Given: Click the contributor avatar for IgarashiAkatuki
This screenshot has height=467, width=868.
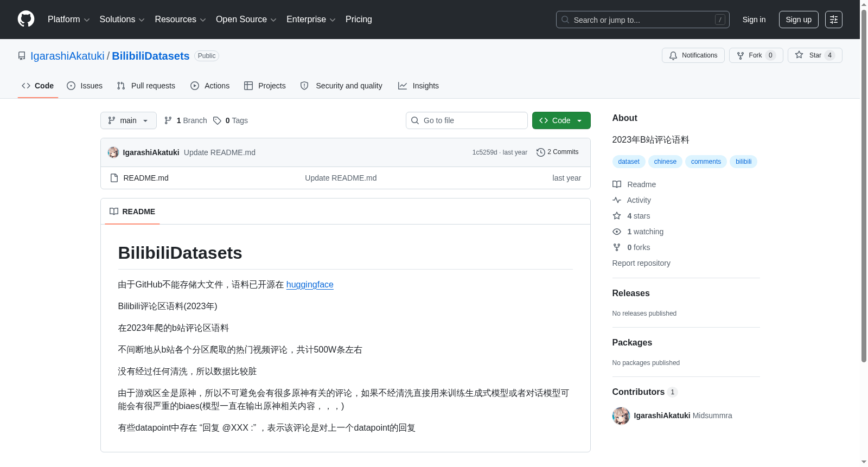Looking at the screenshot, I should pos(621,415).
